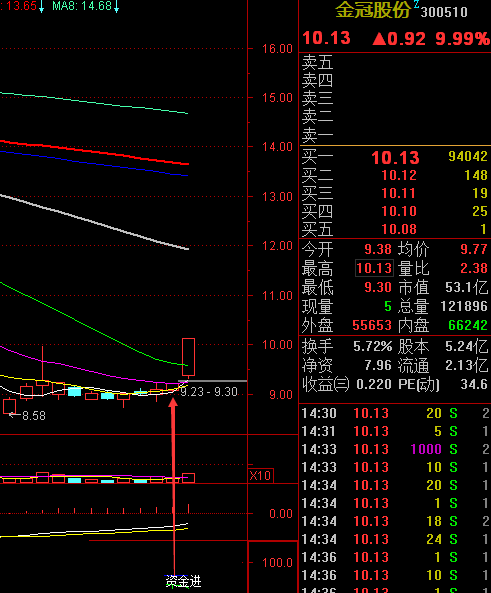Click the 净资 value 7.96
The image size is (491, 593).
378,365
